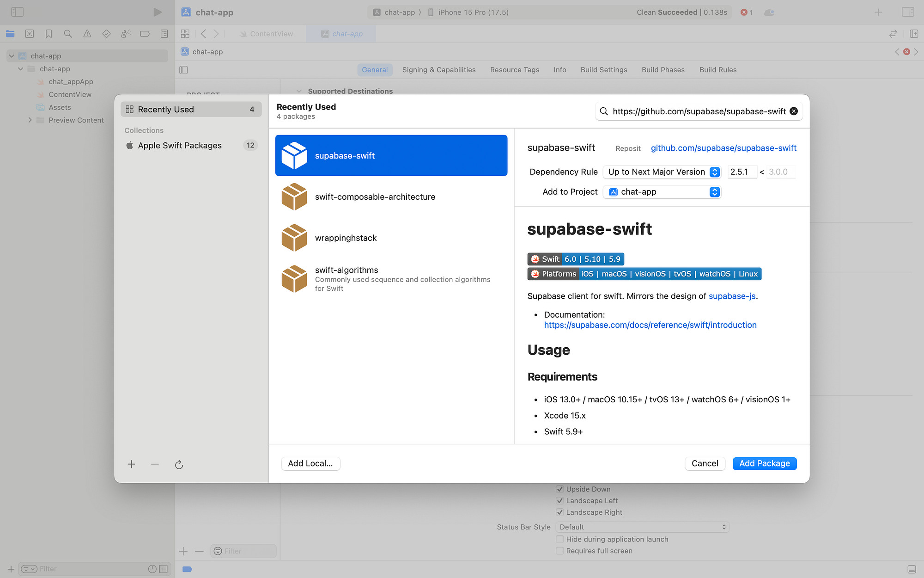
Task: Select the Signing & Capabilities tab
Action: coord(438,70)
